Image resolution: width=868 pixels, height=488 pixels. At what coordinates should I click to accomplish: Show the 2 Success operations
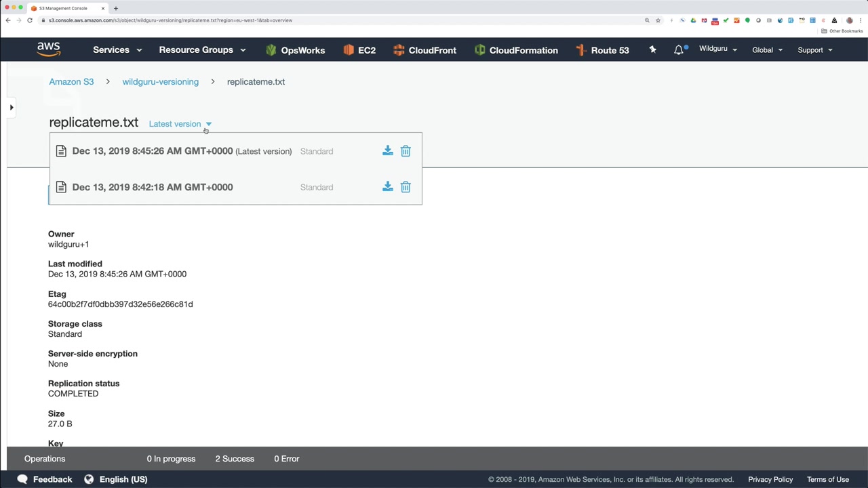click(x=235, y=459)
